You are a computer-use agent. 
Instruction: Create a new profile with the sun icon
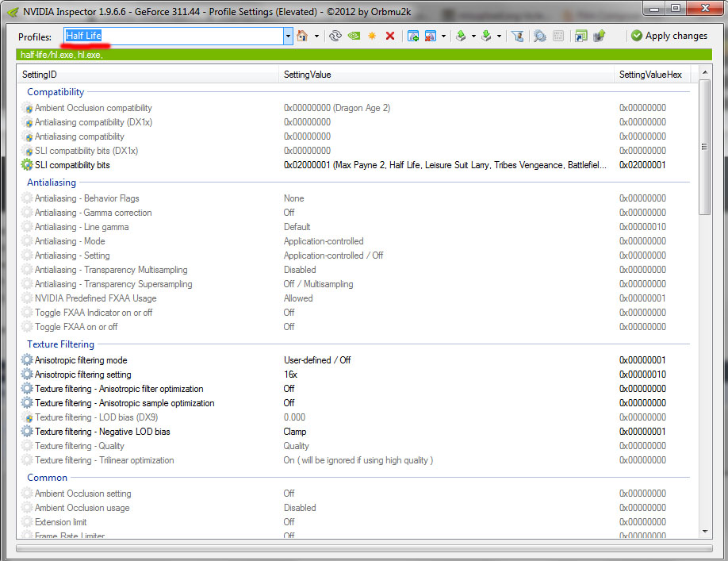[x=372, y=36]
